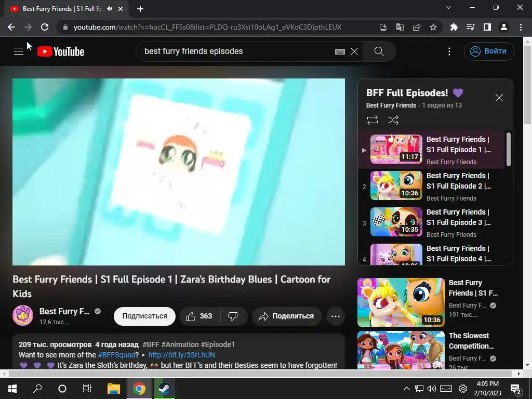Select currently playing S1 Full Episode 1 entry

[x=432, y=150]
